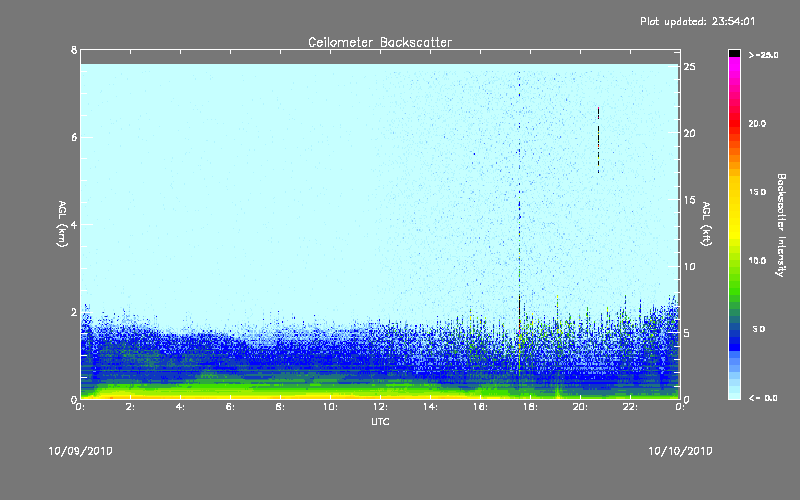Click the "2:" hour tick on the UTC axis
Screen dimensions: 800x500
click(131, 407)
